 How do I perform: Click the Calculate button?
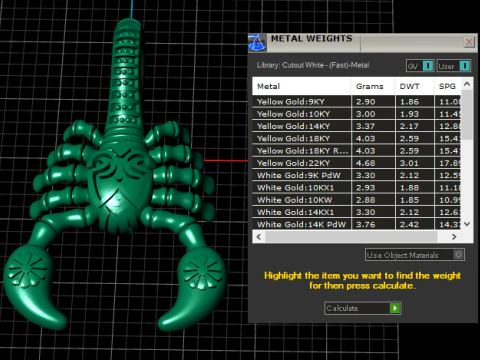[363, 308]
